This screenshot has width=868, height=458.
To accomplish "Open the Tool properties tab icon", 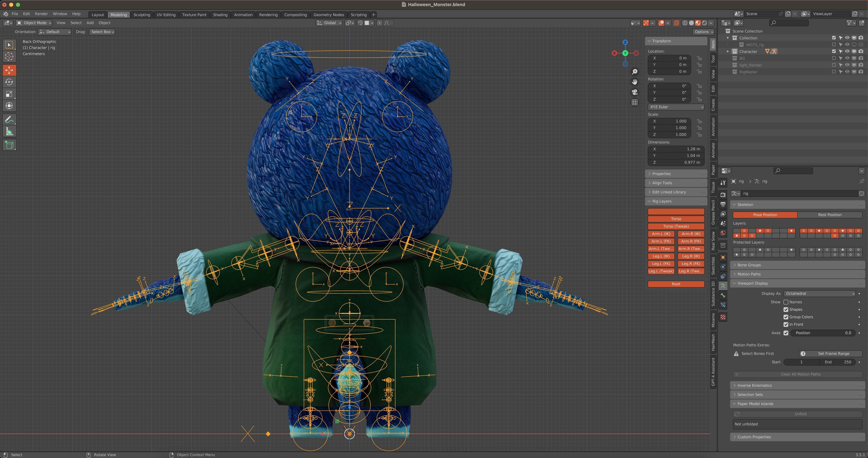I will tap(723, 182).
